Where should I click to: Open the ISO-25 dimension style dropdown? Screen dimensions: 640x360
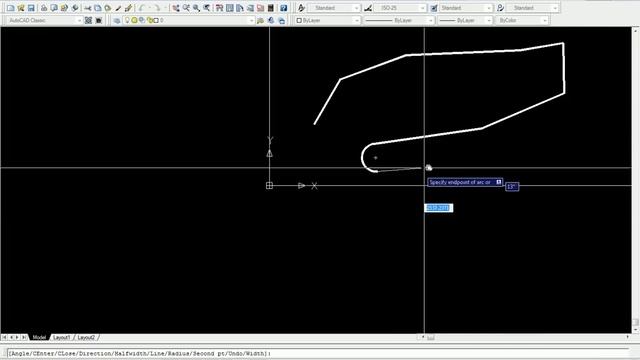422,8
